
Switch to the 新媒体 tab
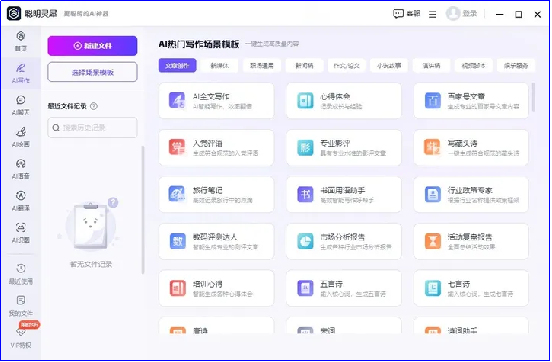220,65
